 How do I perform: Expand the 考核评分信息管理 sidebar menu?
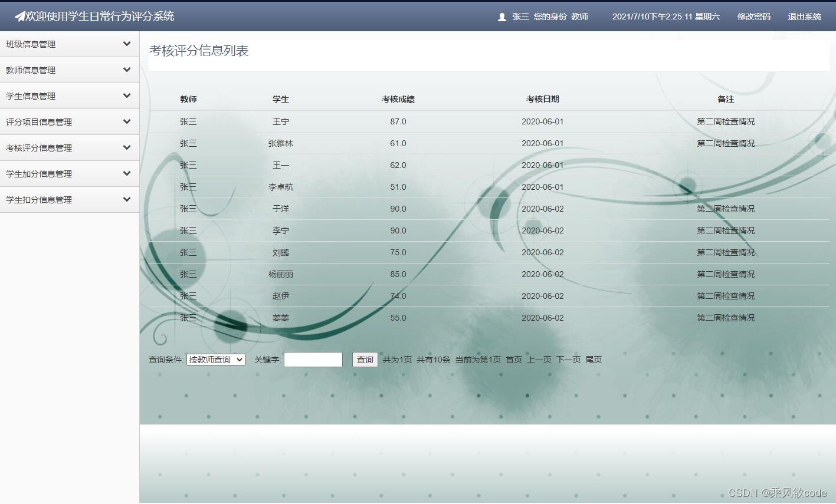pyautogui.click(x=70, y=147)
